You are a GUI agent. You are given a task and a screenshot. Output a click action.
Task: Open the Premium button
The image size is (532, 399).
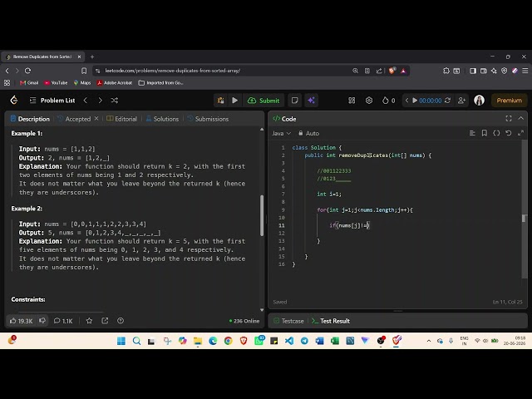click(509, 101)
